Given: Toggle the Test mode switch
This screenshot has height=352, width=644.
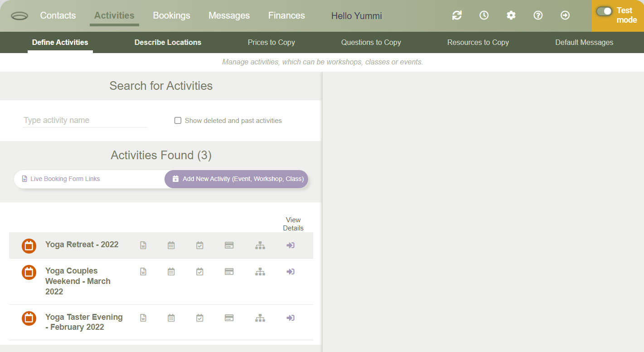Looking at the screenshot, I should (604, 11).
